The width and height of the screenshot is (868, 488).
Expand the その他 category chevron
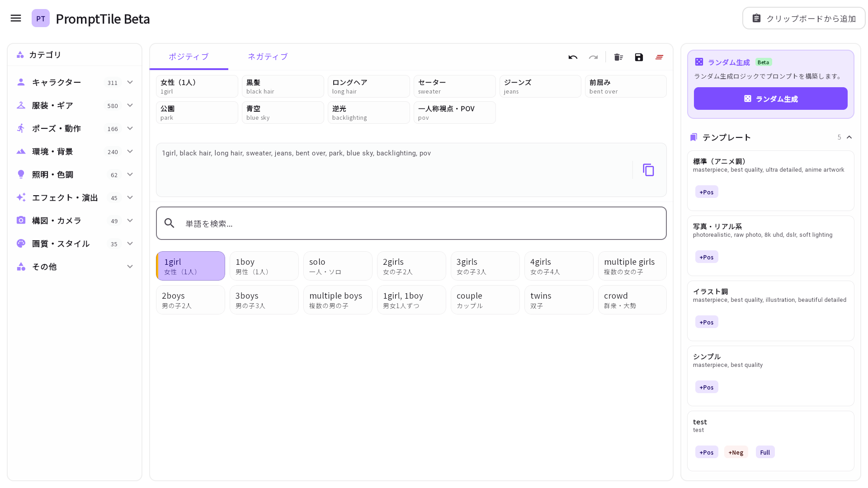[130, 267]
